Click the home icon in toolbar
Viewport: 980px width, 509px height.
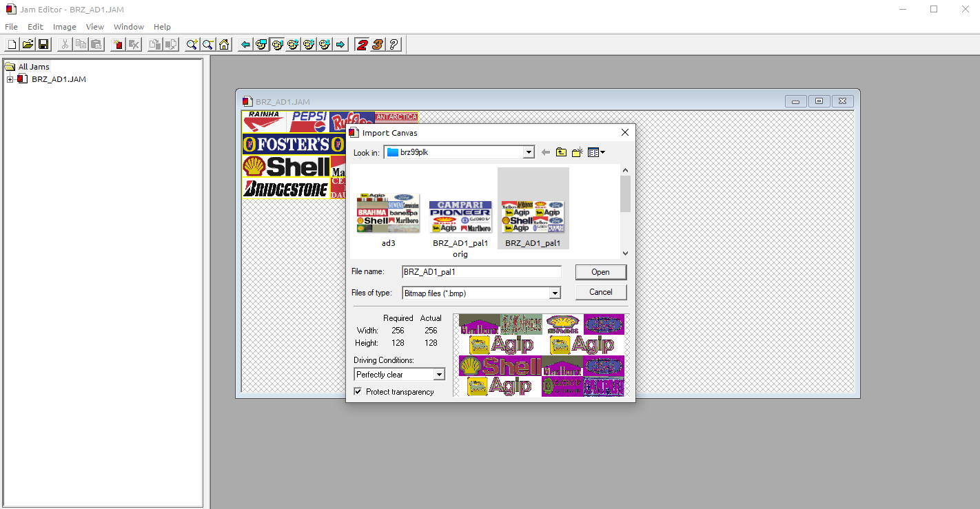click(224, 45)
